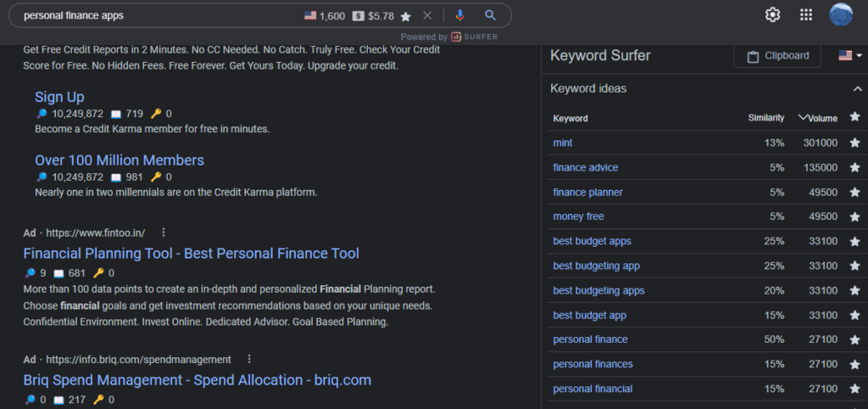The width and height of the screenshot is (868, 409).
Task: Open 'Financial Planning Tool - Best Personal Finance Tool' ad
Action: (191, 254)
